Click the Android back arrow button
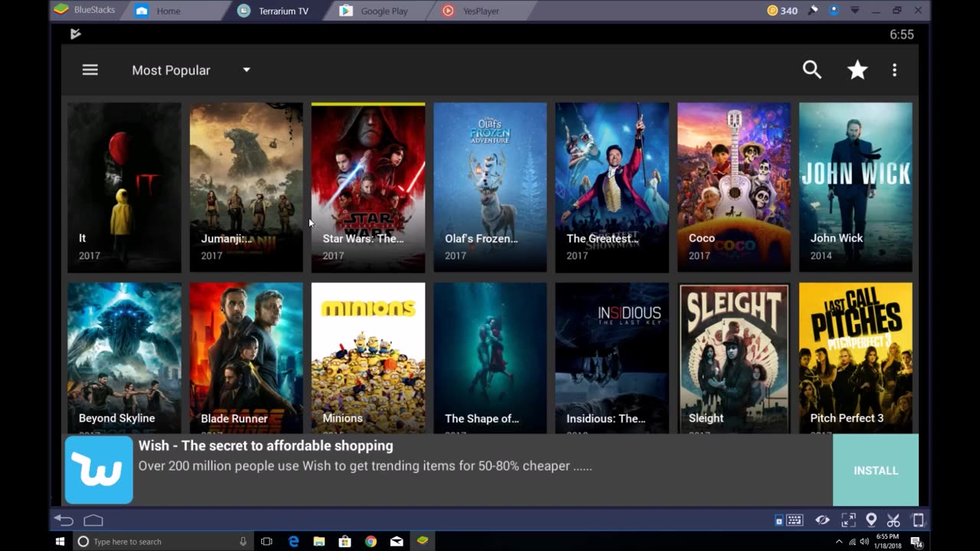980x551 pixels. point(64,520)
